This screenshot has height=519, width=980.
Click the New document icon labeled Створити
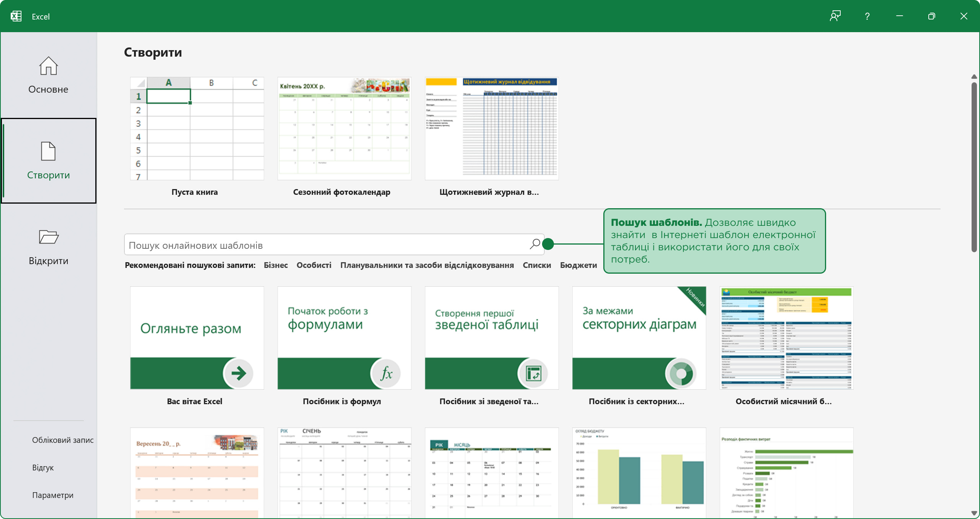pos(48,151)
